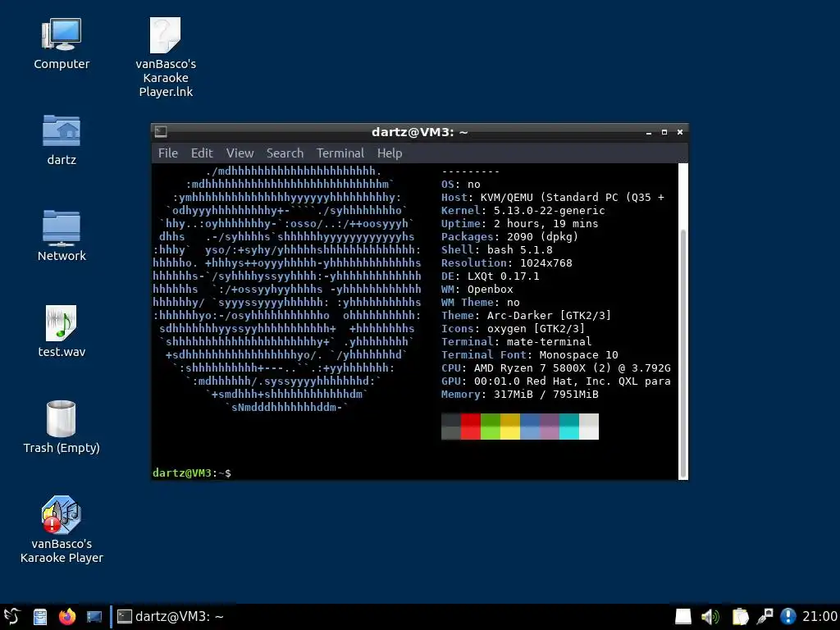
Task: Click the 'Host: KVM/QEMU' line
Action: 552,197
